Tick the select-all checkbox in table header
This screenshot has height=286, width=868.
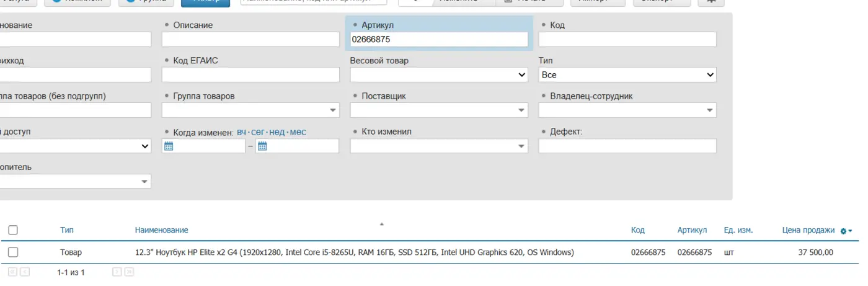(13, 230)
